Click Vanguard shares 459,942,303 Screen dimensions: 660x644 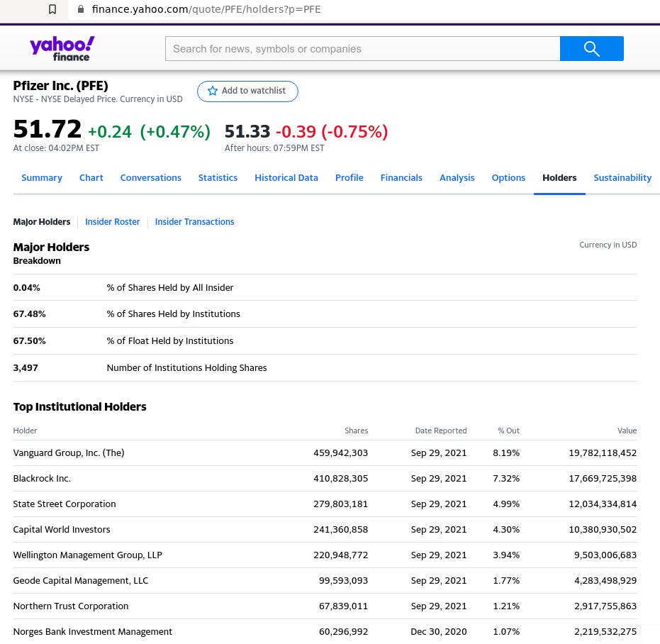click(340, 453)
